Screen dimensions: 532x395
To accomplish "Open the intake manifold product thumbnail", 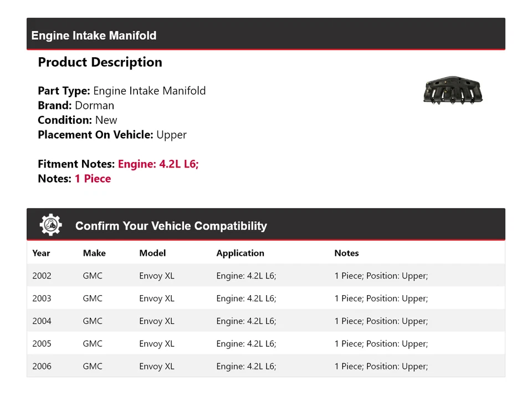I will click(x=453, y=91).
